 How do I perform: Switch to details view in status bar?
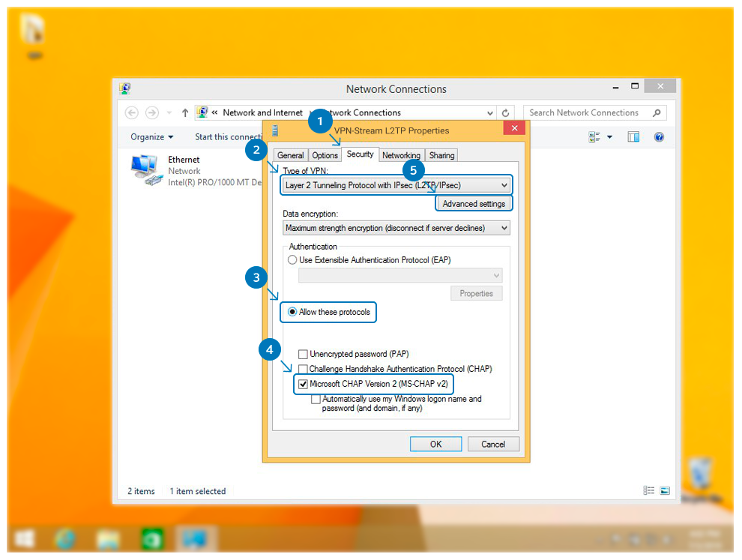point(649,490)
